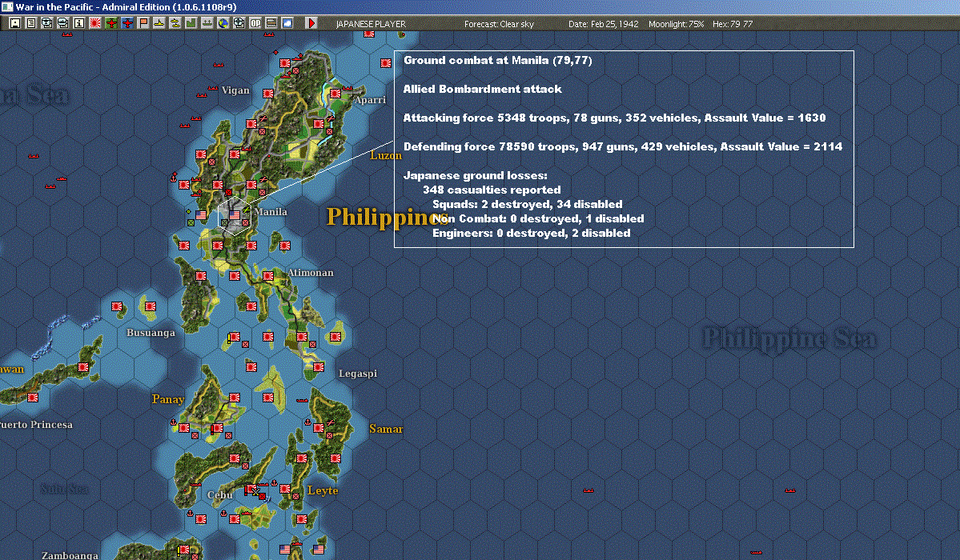Click 'Squads: 2 destroyed, 34 disabled' line
Screen dimensions: 960x560
[x=527, y=204]
